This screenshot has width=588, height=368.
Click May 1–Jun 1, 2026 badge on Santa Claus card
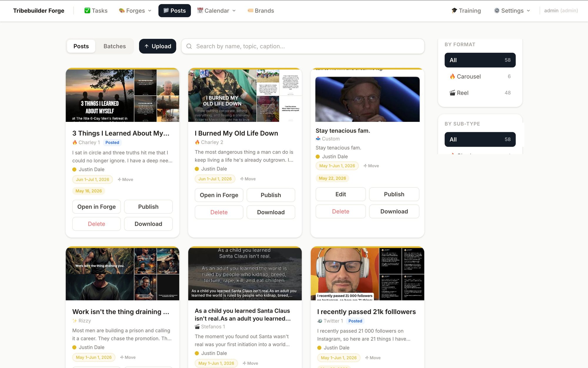click(216, 363)
